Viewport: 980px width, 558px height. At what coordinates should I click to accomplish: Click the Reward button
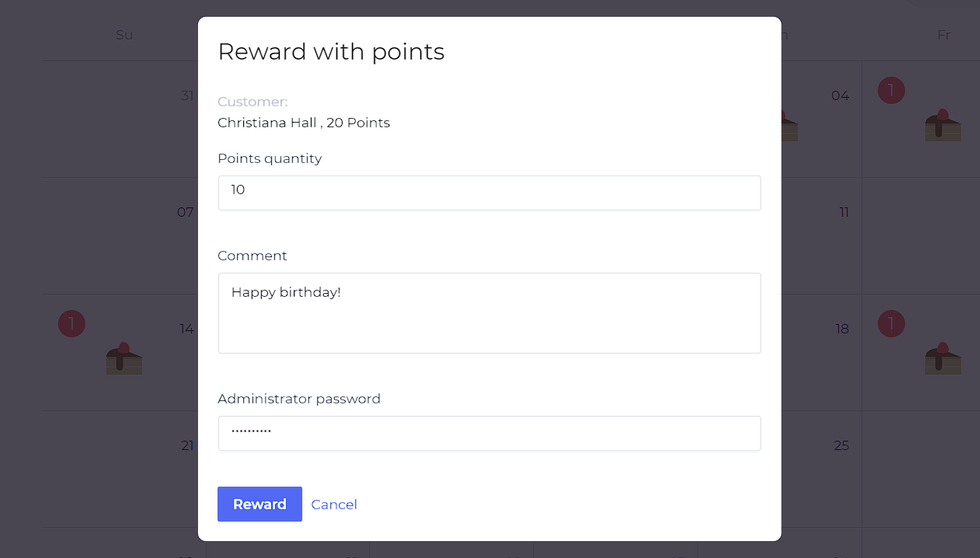[x=259, y=504]
